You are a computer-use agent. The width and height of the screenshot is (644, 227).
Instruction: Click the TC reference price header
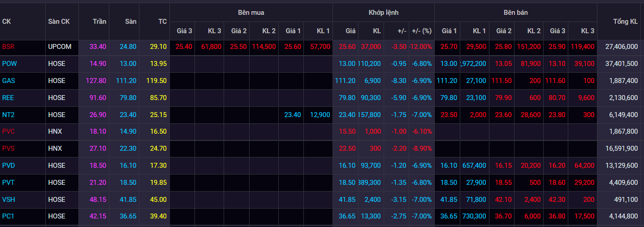click(x=162, y=22)
